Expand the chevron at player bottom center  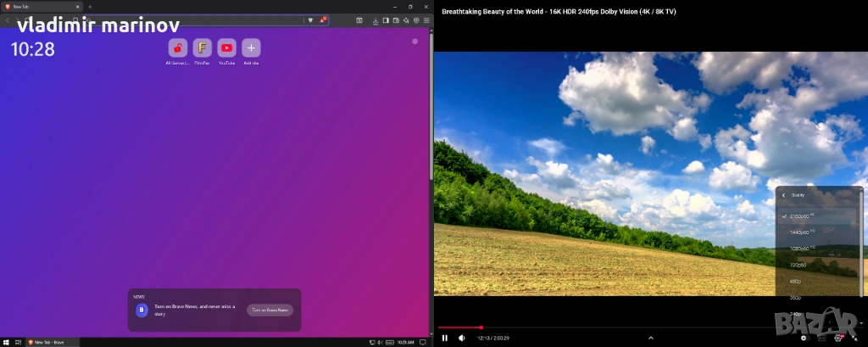click(x=651, y=339)
